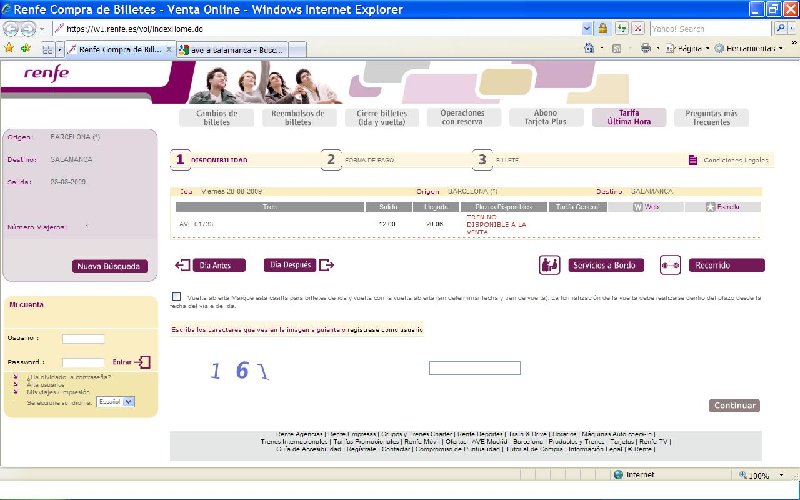
Task: Open the language selection dropdown
Action: pos(116,402)
